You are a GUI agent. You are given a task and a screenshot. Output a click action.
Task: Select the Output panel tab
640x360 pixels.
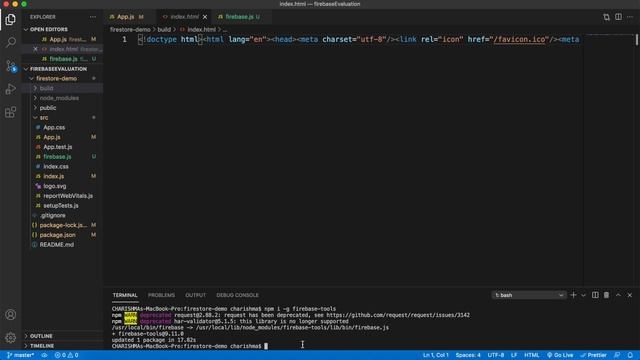coord(196,295)
